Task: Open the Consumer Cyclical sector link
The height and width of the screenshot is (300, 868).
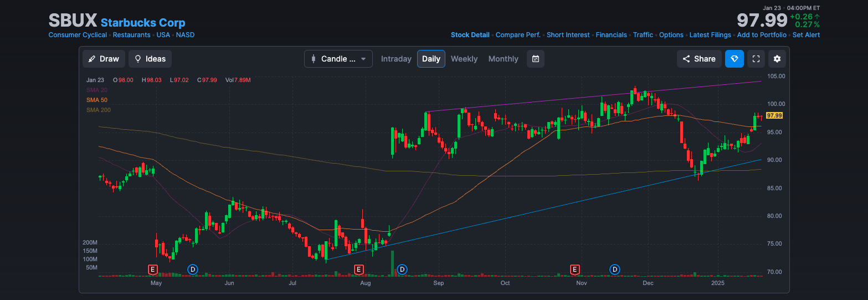Action: pos(78,35)
